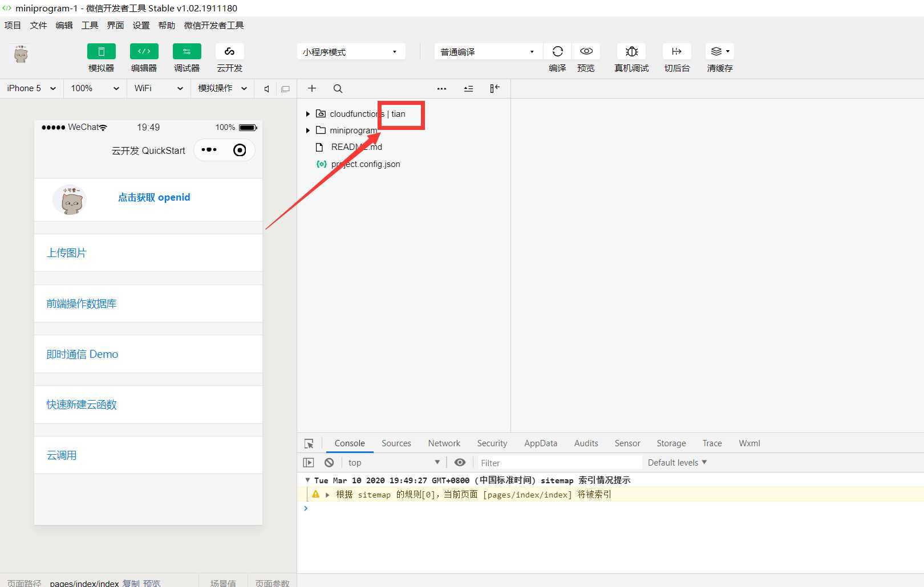The image size is (924, 587).
Task: Open the 设置 menu
Action: coord(141,25)
